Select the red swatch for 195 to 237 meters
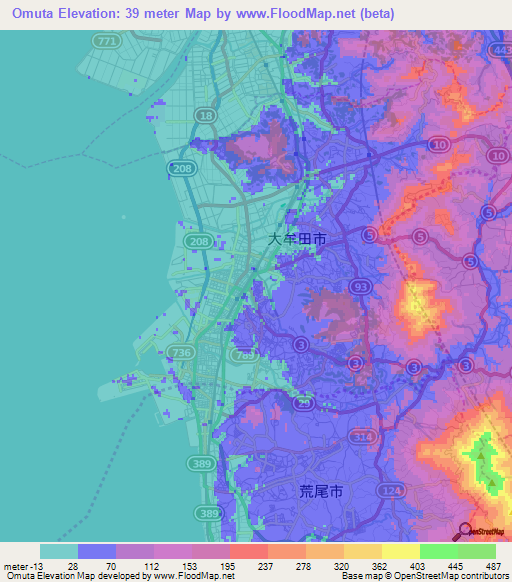The width and height of the screenshot is (512, 582). [249, 551]
